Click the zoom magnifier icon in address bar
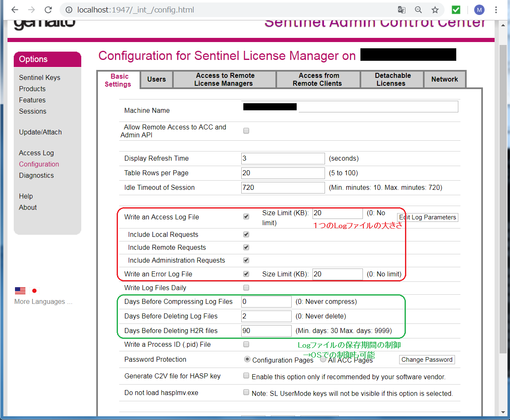510x420 pixels. pos(418,10)
